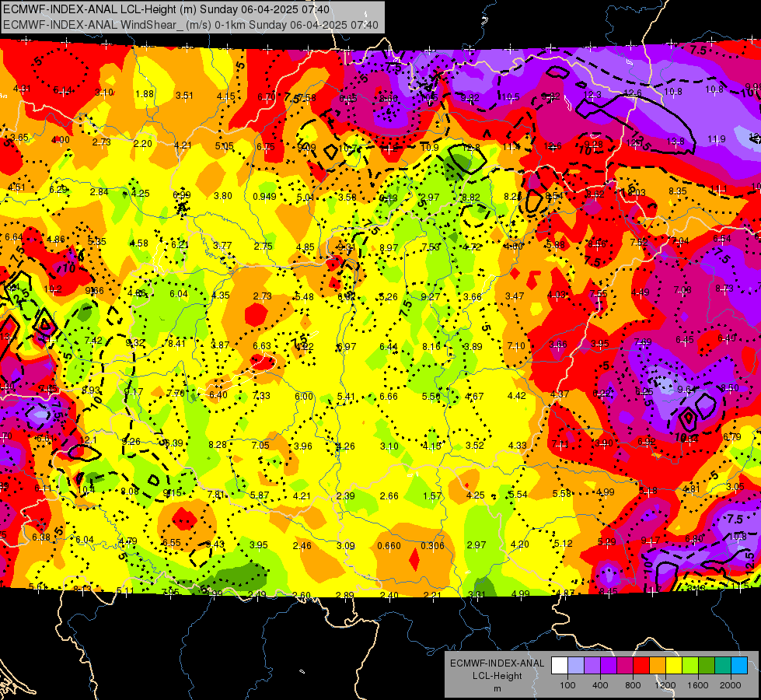Image resolution: width=761 pixels, height=700 pixels.
Task: Click the LCL-Height (m) header line
Action: click(166, 9)
